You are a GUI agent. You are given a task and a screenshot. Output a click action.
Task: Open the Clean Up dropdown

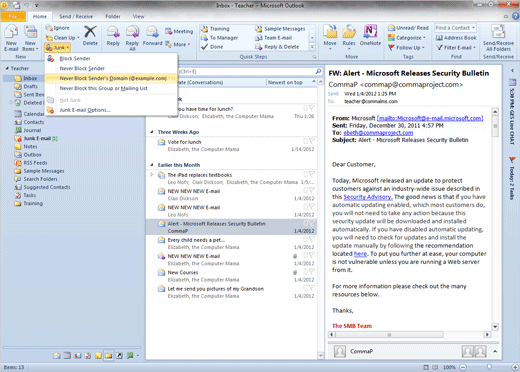pyautogui.click(x=63, y=38)
